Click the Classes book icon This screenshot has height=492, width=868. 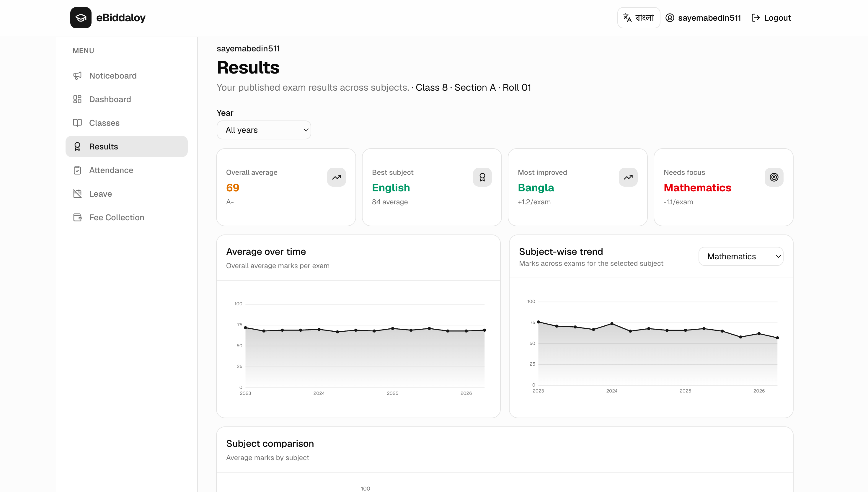click(77, 123)
